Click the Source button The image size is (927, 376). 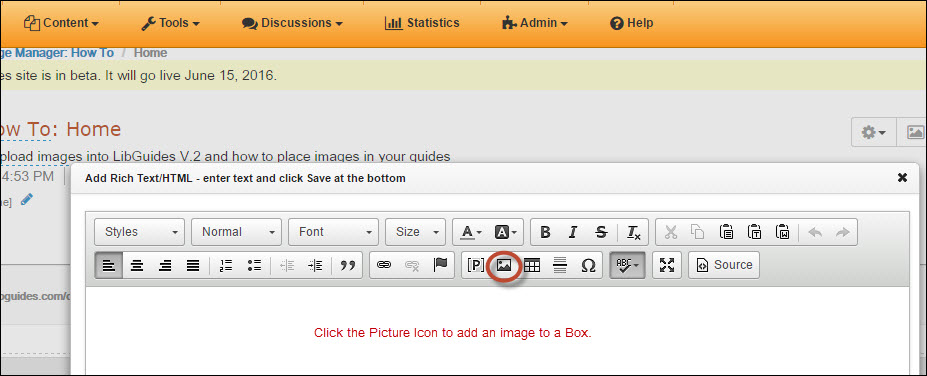(x=724, y=265)
